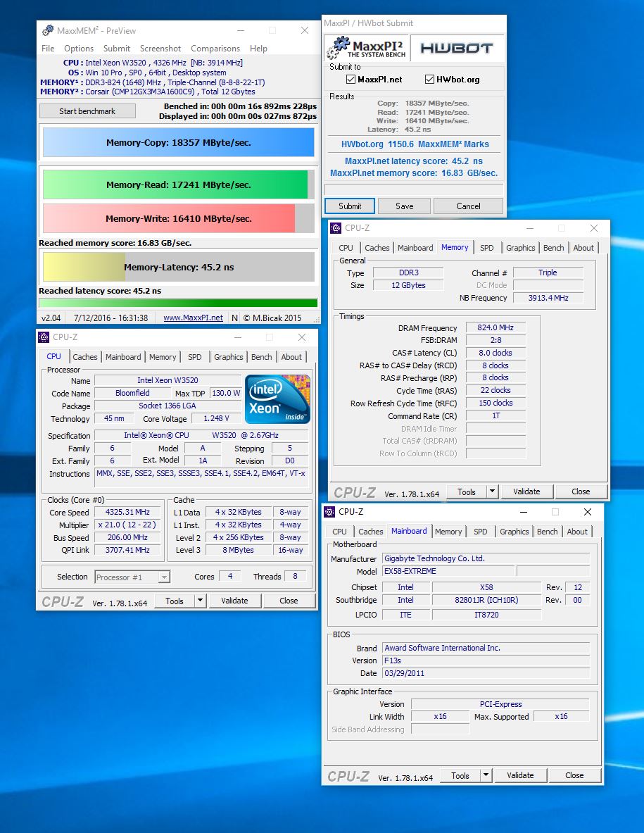The height and width of the screenshot is (833, 644).
Task: Click CPU-Z icon in CPU window title
Action: [x=44, y=337]
